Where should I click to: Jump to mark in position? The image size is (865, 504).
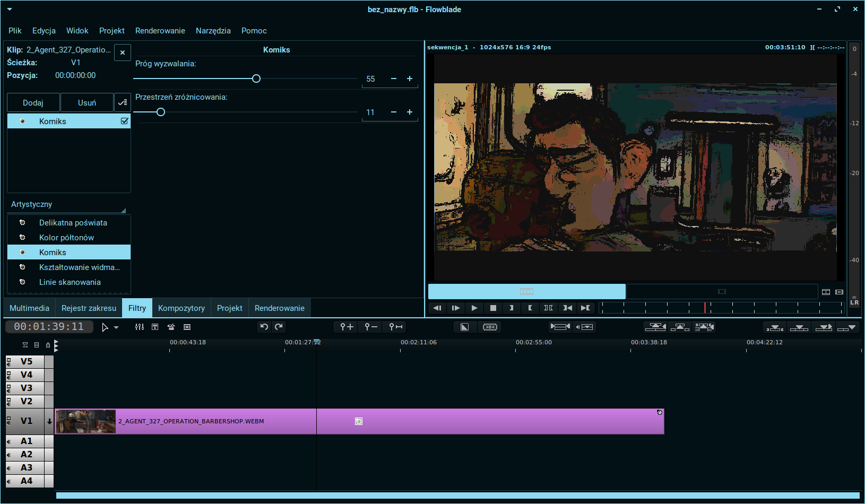tap(567, 308)
